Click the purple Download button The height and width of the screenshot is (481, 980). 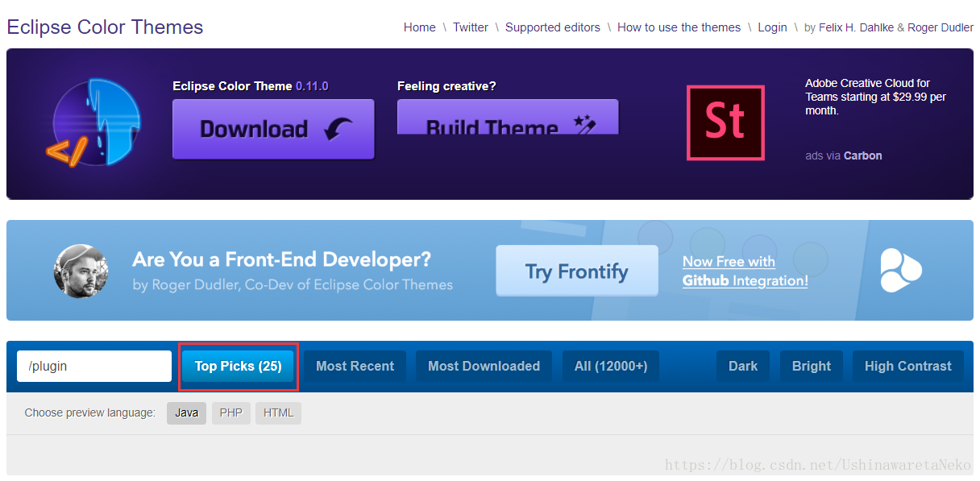coord(273,129)
